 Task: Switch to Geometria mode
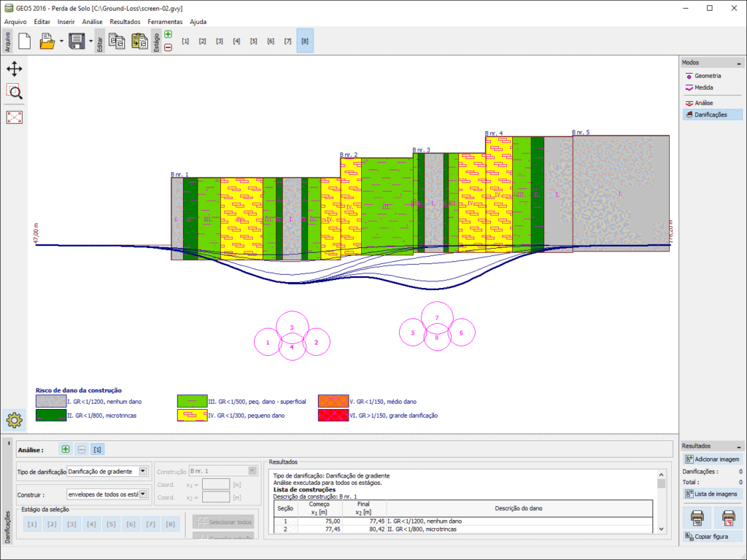click(x=712, y=76)
